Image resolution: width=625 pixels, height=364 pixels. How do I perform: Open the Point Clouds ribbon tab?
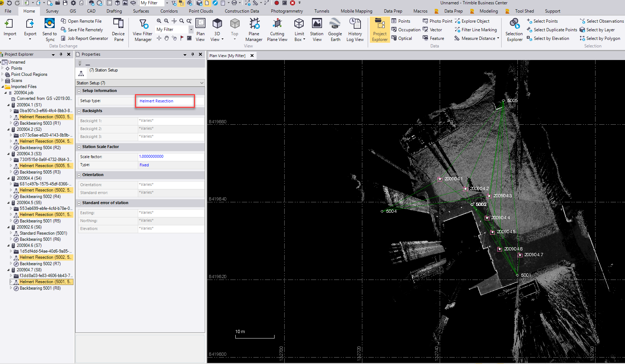point(200,11)
